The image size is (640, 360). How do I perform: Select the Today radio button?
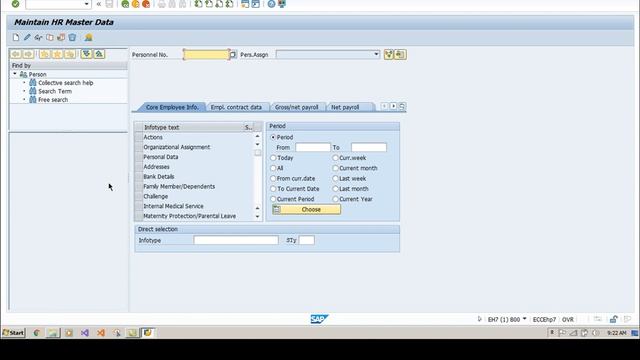[273, 158]
